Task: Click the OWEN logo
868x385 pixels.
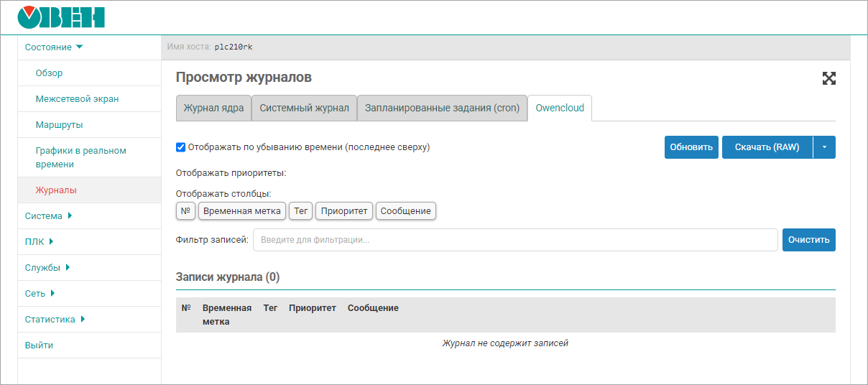Action: 61,17
